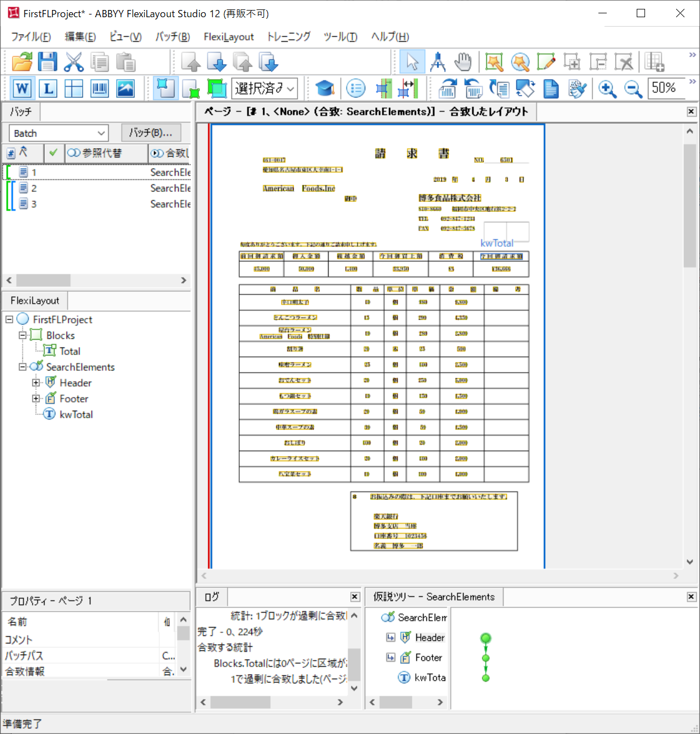Toggle the separators grid display button
This screenshot has width=700, height=734.
[x=74, y=88]
